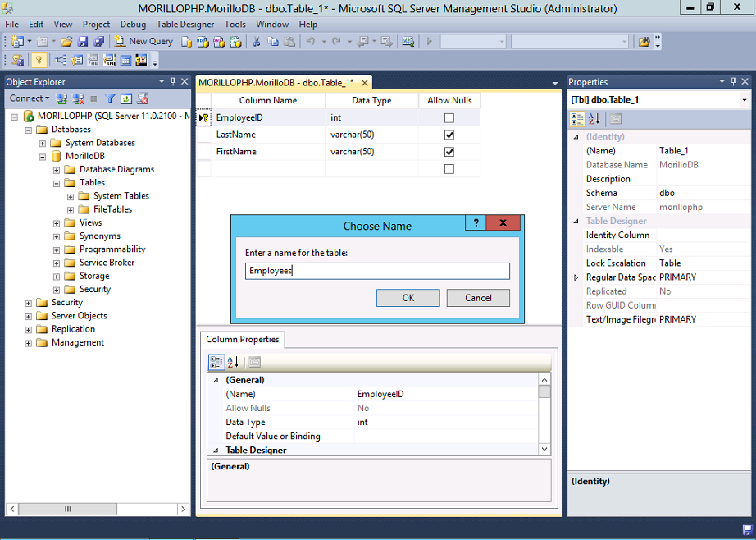
Task: Open the Debug menu
Action: 133,24
